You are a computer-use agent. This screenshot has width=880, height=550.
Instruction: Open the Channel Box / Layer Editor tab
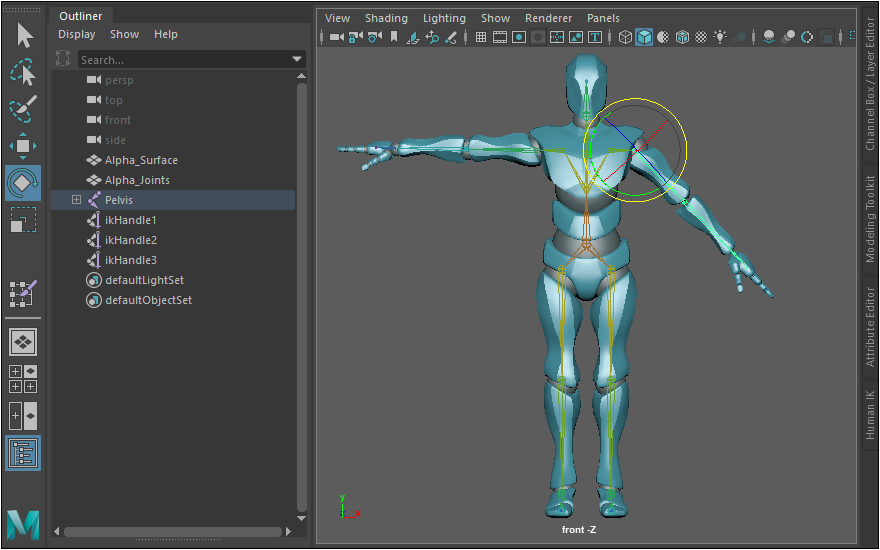[869, 83]
